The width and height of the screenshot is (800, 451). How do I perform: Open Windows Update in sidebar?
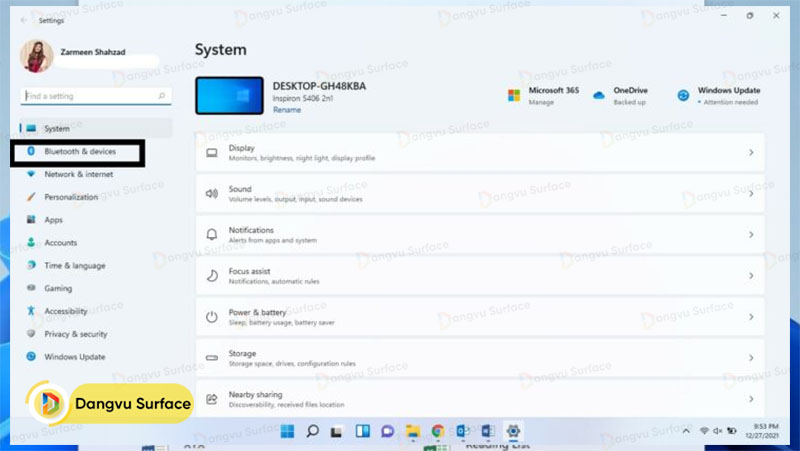[x=74, y=357]
